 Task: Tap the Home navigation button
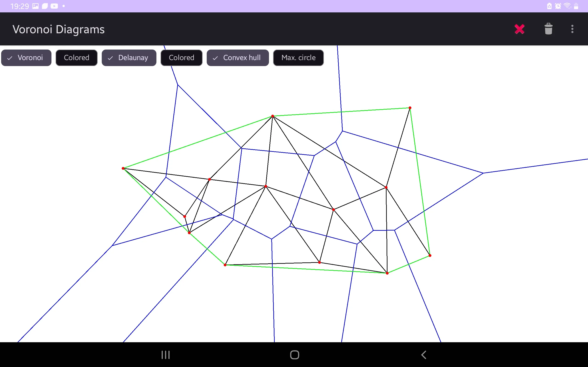294,355
